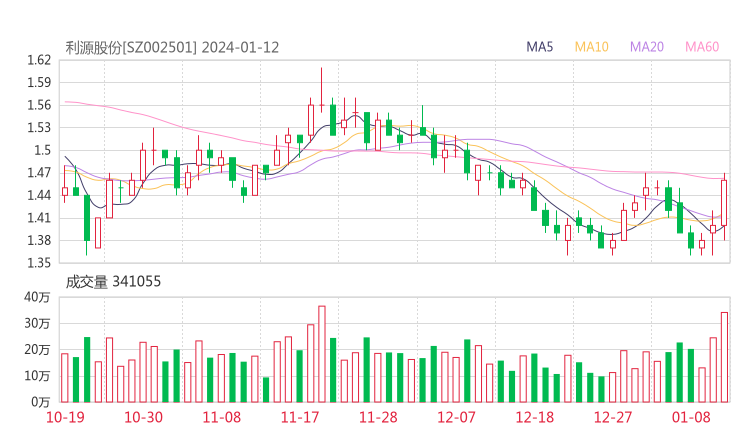Click the 1.38 price axis label
The image size is (740, 440).
click(39, 240)
